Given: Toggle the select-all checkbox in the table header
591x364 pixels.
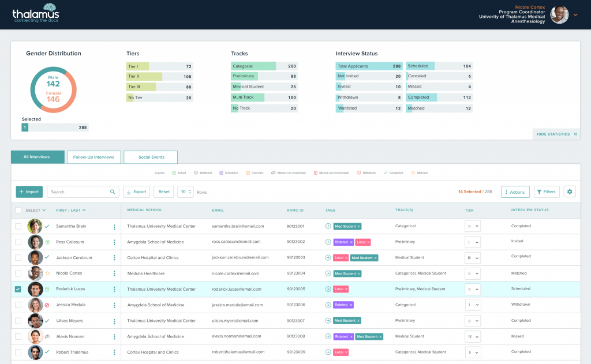Looking at the screenshot, I should [18, 211].
